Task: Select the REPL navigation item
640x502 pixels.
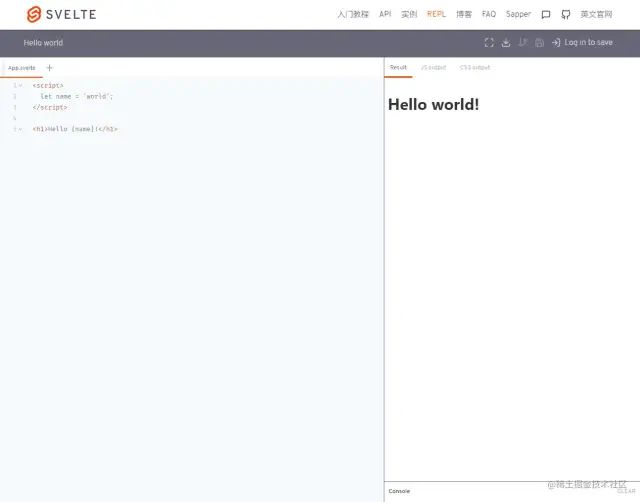Action: click(x=436, y=14)
